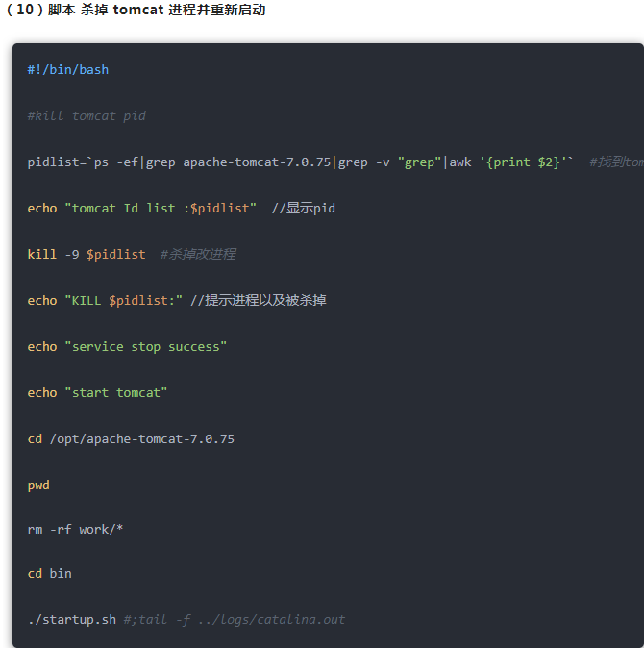The height and width of the screenshot is (648, 644).
Task: Click the 'cd bin' command line
Action: (49, 574)
